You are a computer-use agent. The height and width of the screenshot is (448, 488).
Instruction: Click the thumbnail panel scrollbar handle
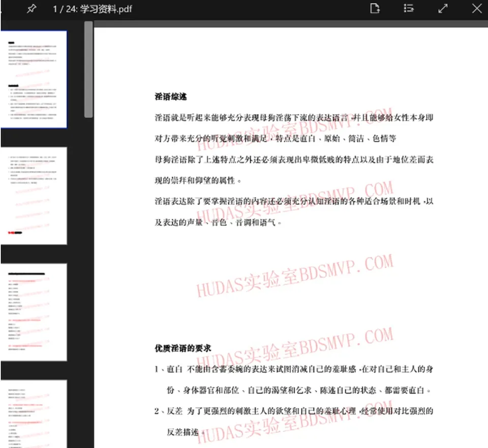click(88, 69)
